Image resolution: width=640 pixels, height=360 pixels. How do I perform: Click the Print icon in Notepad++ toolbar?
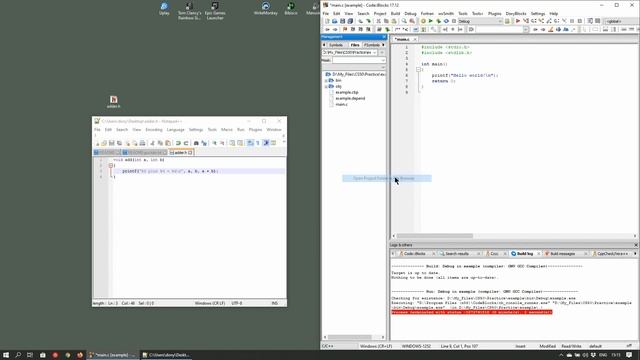142,143
